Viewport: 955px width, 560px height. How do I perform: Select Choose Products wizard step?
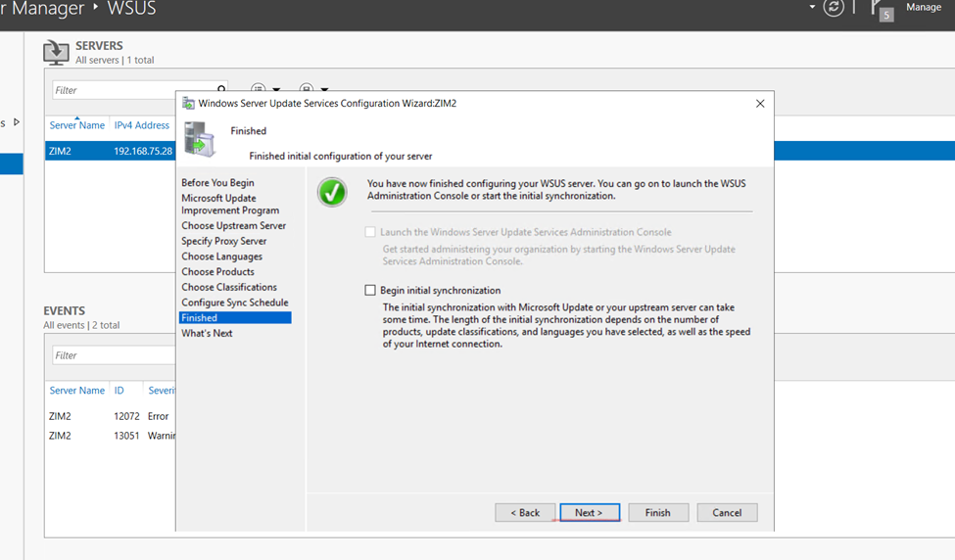click(217, 271)
